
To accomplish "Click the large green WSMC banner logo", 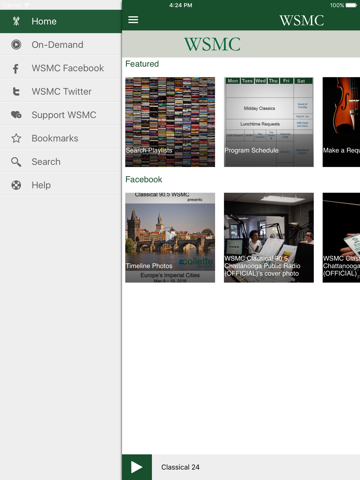I will [212, 44].
